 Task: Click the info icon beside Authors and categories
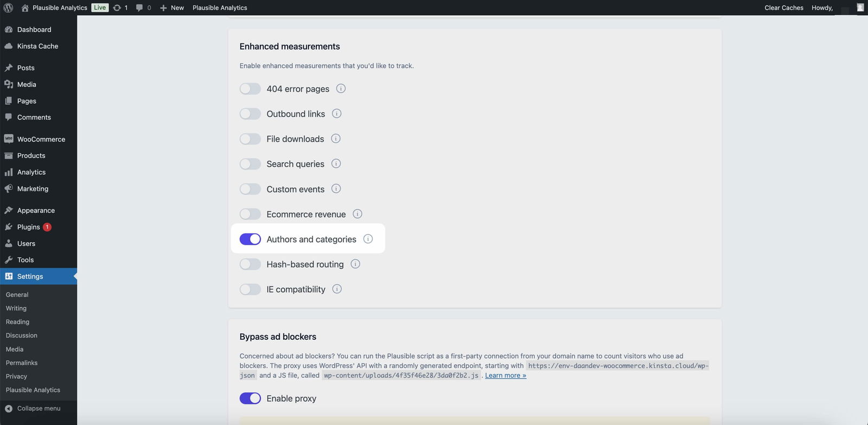tap(368, 239)
